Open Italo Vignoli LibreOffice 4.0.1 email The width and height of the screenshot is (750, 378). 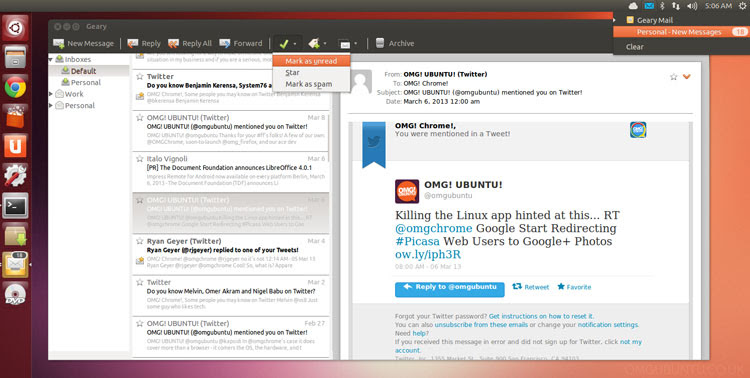[231, 172]
